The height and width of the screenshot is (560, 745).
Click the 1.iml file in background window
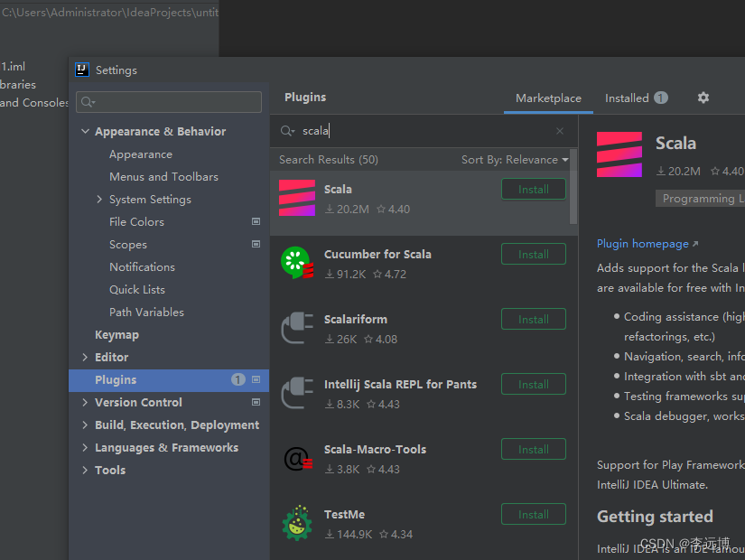click(13, 67)
